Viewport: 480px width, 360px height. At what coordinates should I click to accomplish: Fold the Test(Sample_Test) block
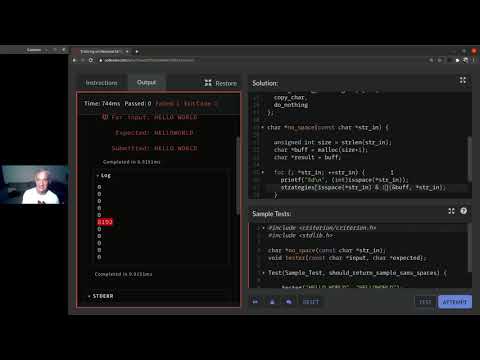[263, 273]
